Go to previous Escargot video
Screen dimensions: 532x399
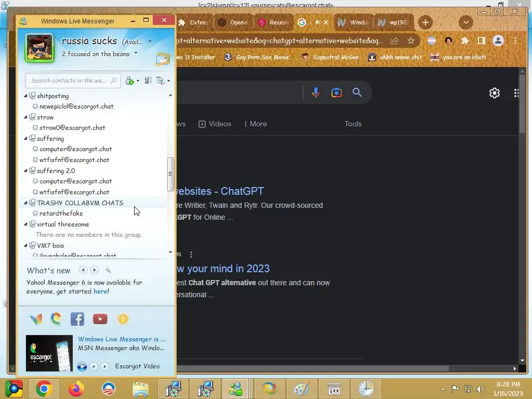click(94, 366)
